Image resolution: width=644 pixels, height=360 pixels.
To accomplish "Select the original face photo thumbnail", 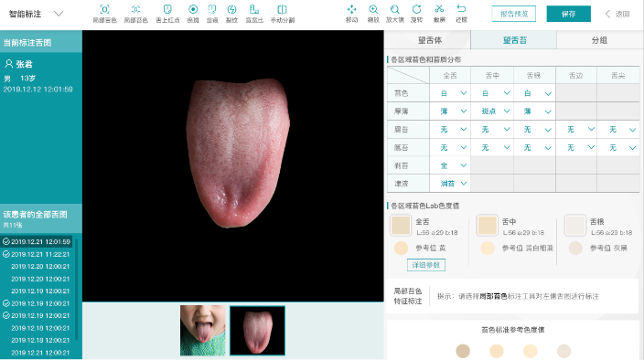I will pyautogui.click(x=202, y=330).
